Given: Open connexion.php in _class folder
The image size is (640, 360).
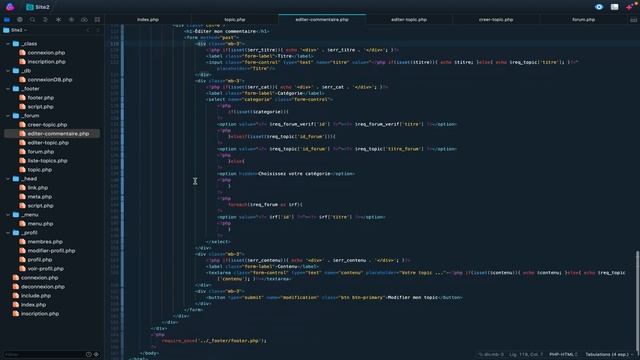Looking at the screenshot, I should point(42,53).
